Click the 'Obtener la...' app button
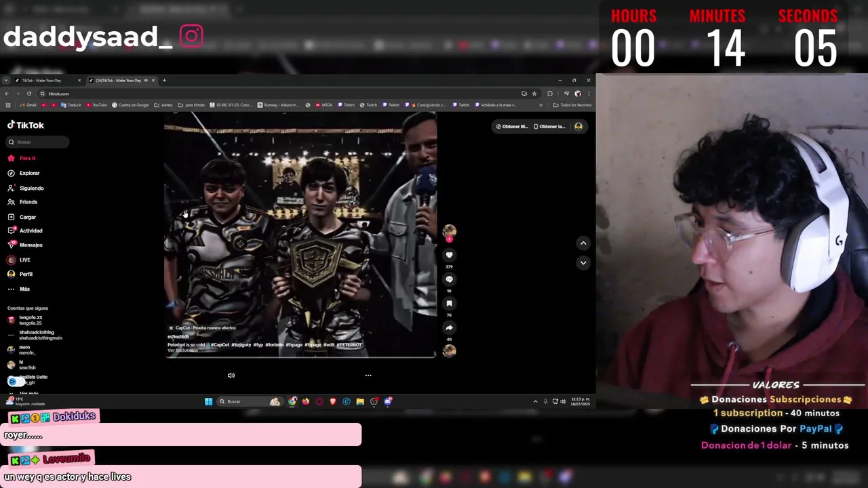 click(549, 127)
